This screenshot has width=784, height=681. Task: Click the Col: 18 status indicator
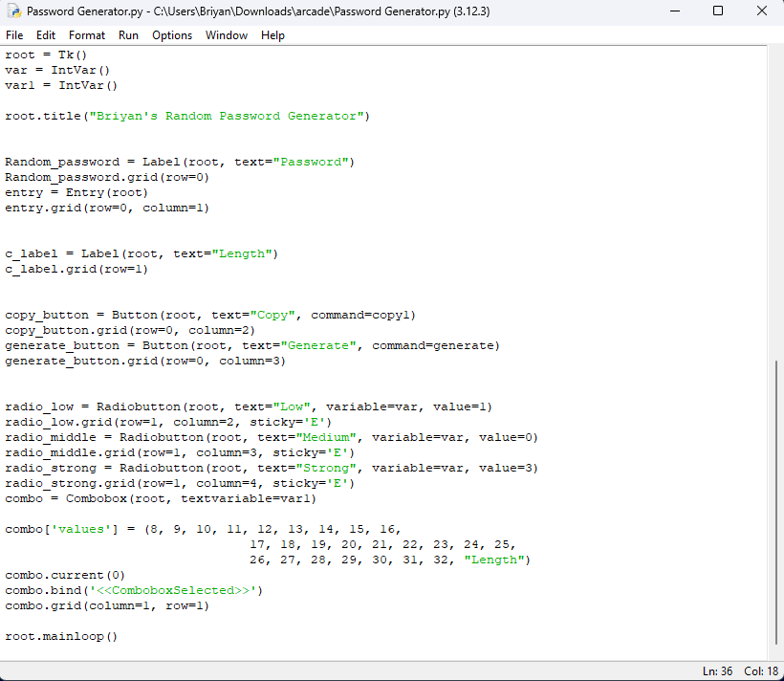tap(761, 671)
